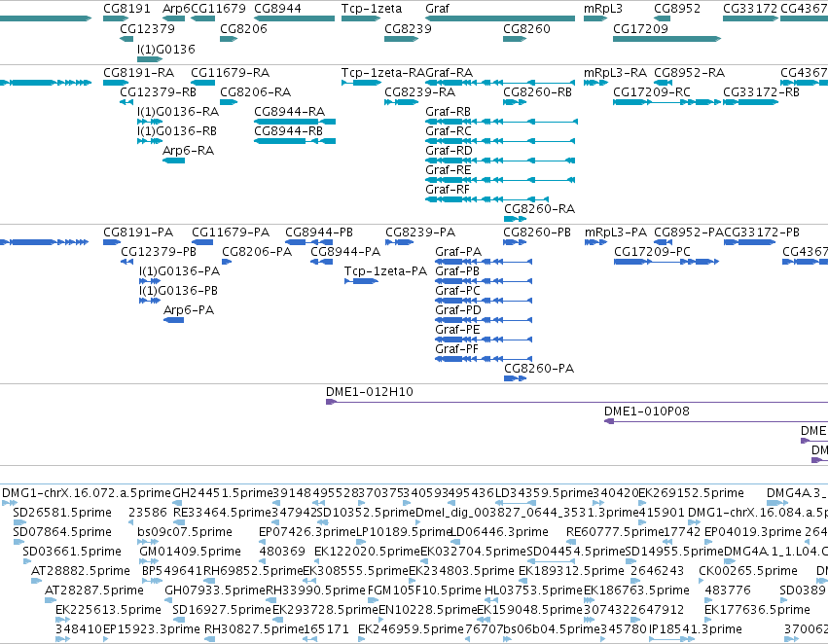The width and height of the screenshot is (828, 644).
Task: Click the EK225613.5prime EST label
Action: tap(108, 610)
